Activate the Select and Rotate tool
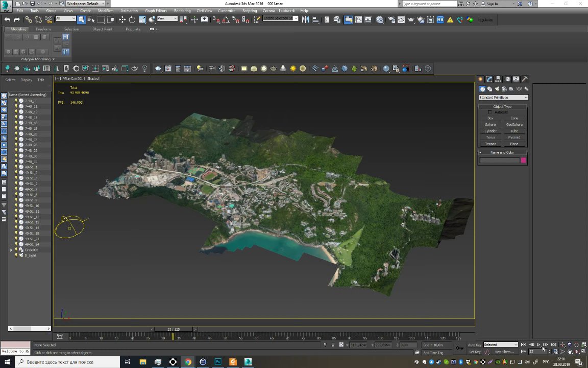Screen dimensions: 588x368 132,20
